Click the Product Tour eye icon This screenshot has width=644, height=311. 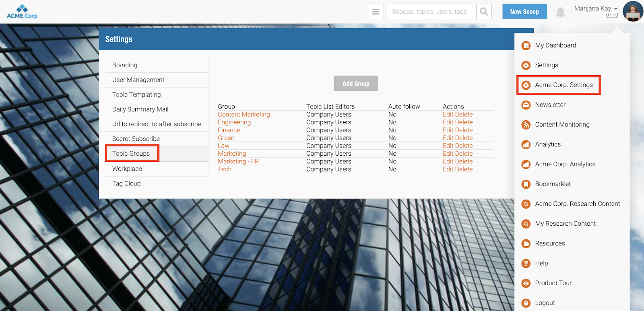coord(526,283)
